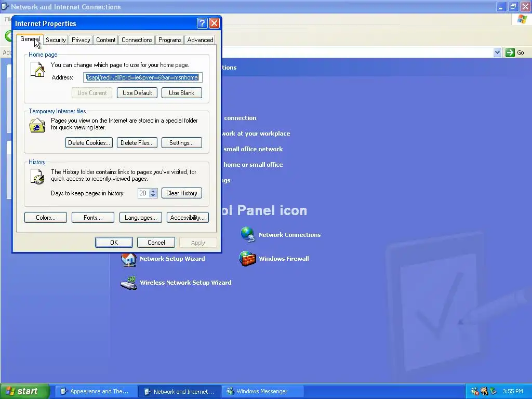532x399 pixels.
Task: Open the Colors dialog
Action: 46,218
